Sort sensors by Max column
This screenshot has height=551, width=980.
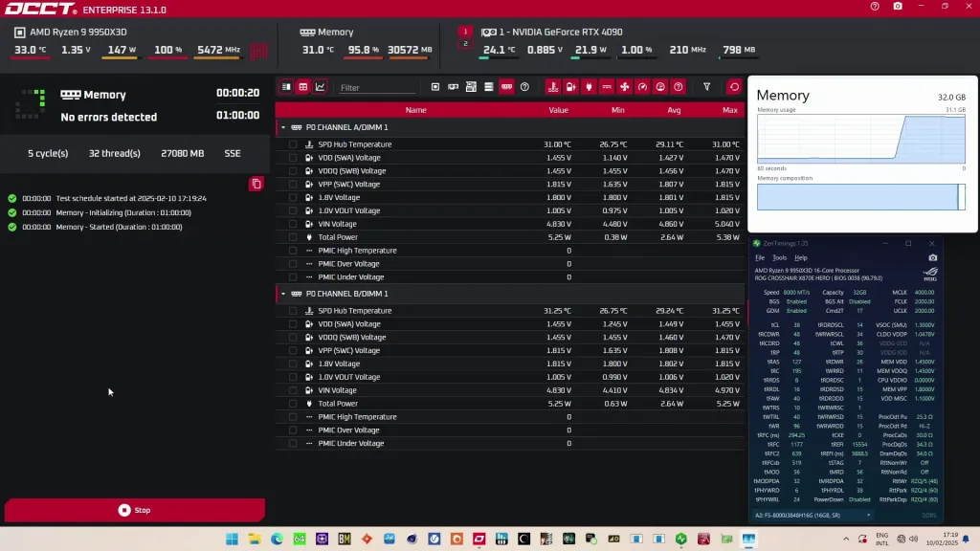point(729,110)
